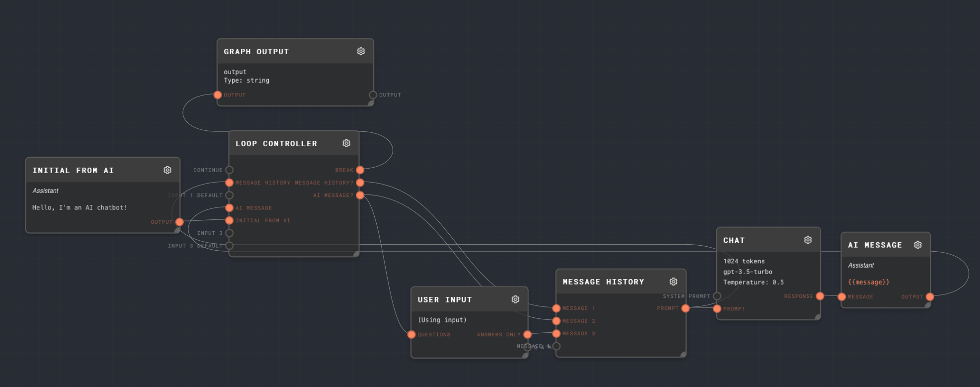Open settings gear on Message History node
The width and height of the screenshot is (980, 387).
click(673, 282)
